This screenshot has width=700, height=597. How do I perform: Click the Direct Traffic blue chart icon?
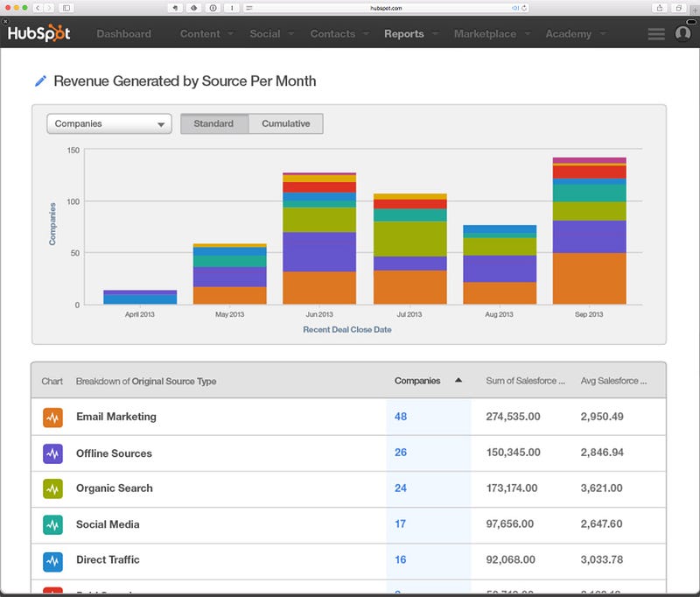pyautogui.click(x=52, y=562)
